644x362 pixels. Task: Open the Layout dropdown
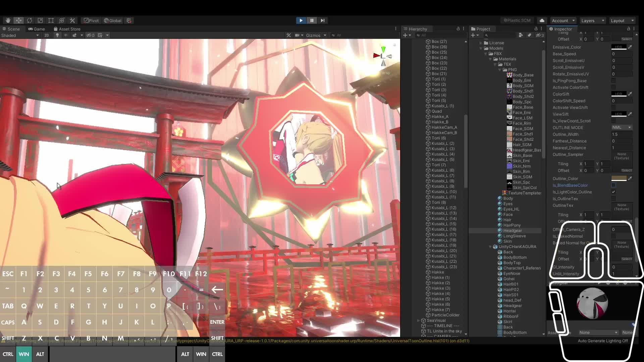click(622, 20)
